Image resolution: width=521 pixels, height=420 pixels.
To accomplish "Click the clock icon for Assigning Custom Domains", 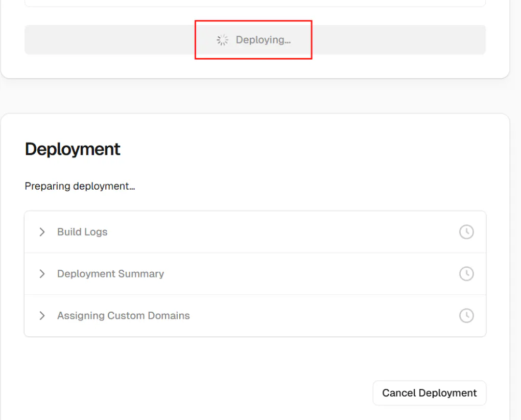I will (466, 316).
